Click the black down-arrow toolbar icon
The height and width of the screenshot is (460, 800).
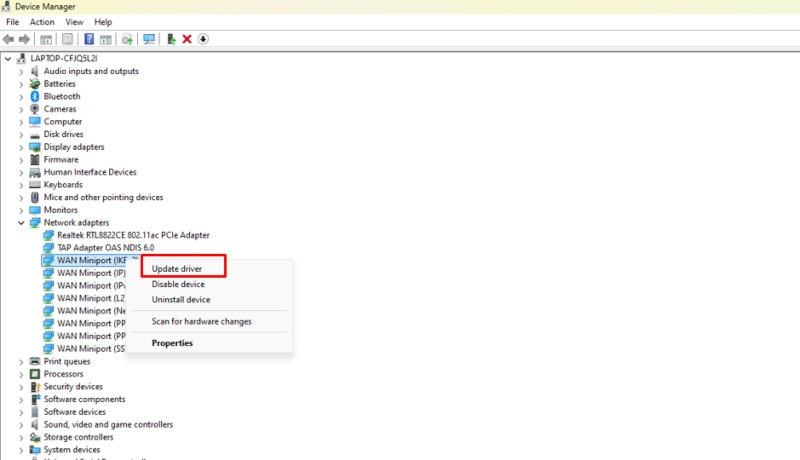(203, 39)
